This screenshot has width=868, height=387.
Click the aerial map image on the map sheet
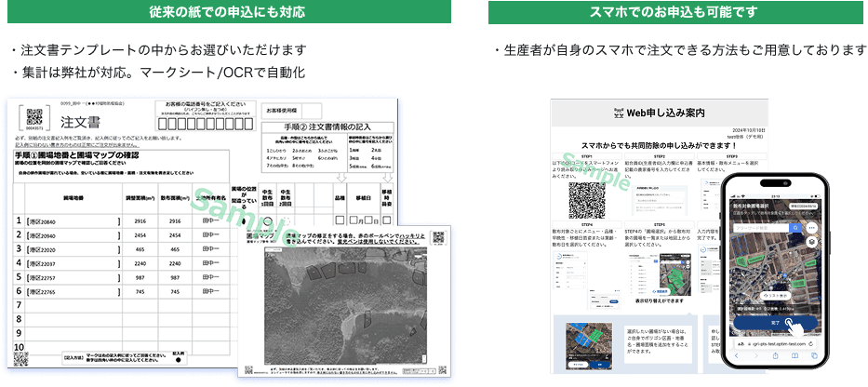tap(344, 308)
